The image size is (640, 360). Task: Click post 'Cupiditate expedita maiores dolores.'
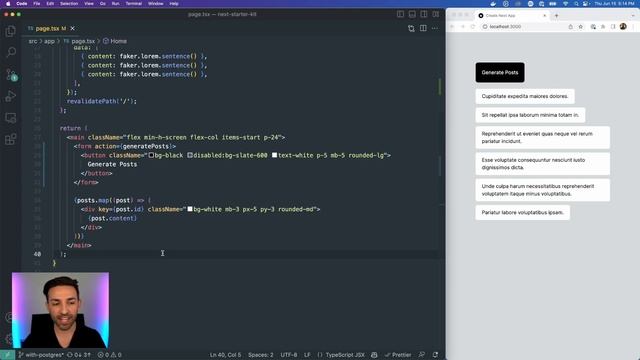(x=525, y=96)
